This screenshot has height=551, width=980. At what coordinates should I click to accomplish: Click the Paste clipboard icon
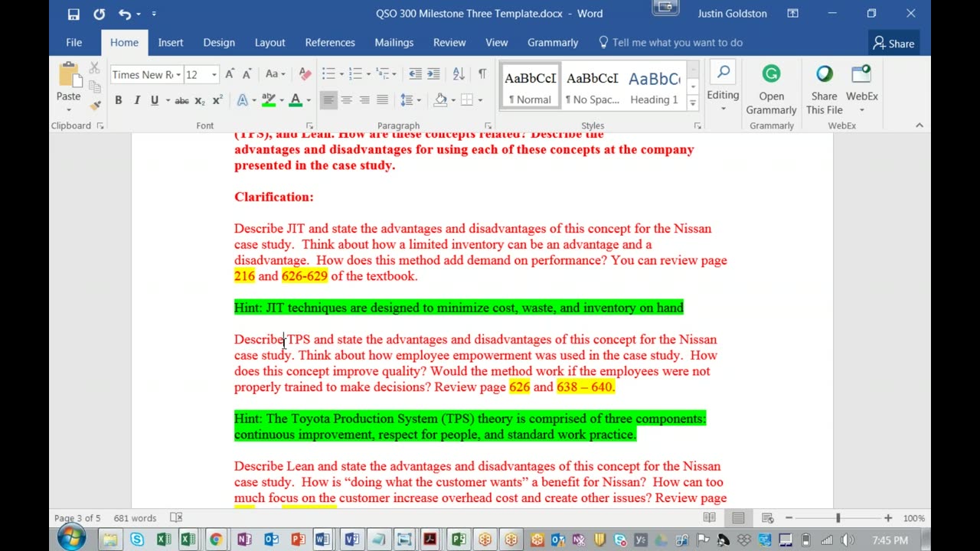[x=69, y=77]
